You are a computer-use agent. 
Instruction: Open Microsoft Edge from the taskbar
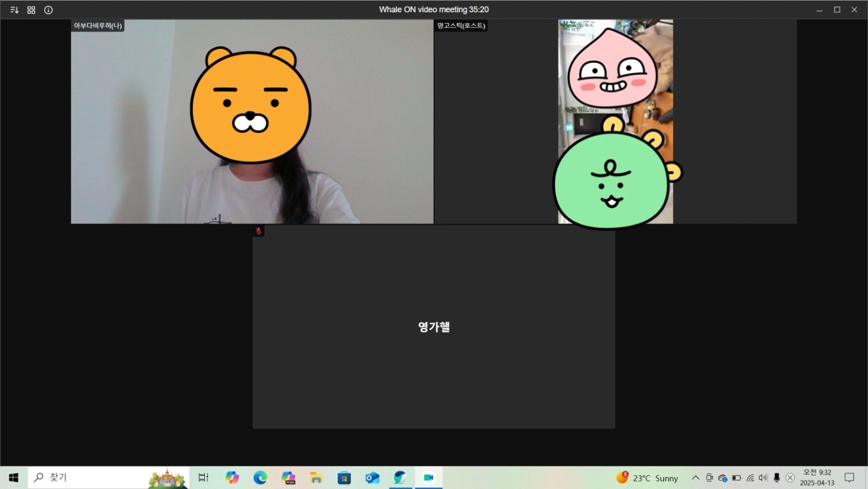[260, 478]
